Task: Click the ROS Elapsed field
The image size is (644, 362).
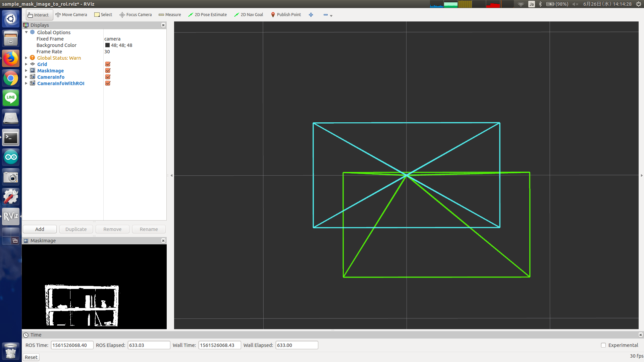Action: (149, 345)
